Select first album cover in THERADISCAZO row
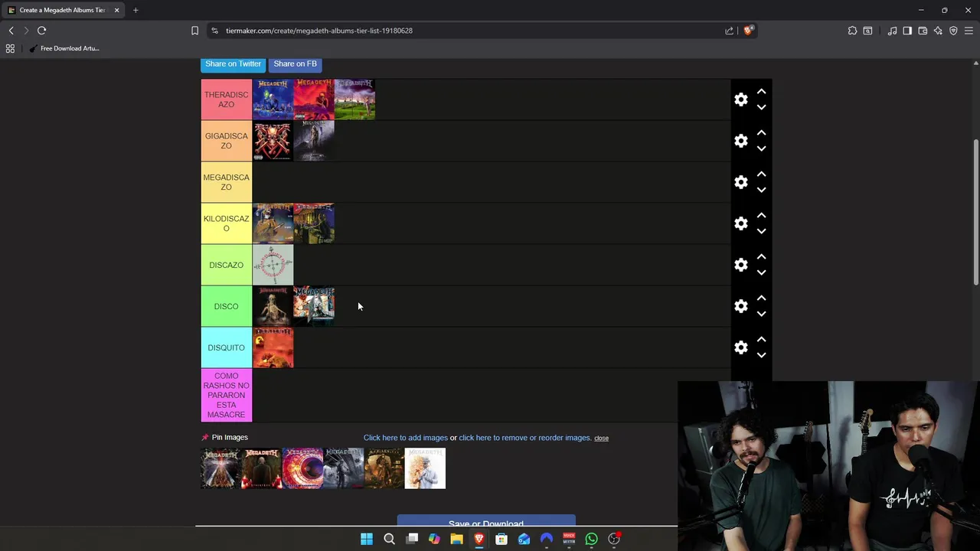Viewport: 980px width, 551px height. coord(273,99)
